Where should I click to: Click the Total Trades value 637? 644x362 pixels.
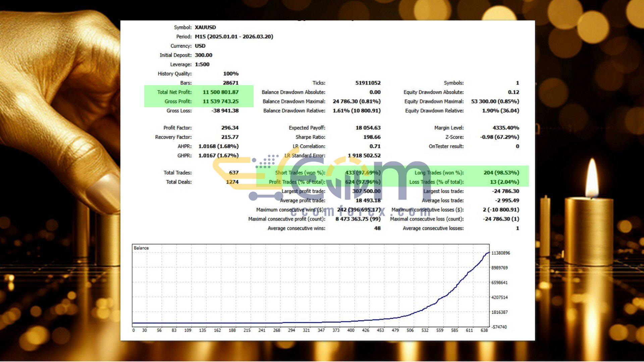234,173
